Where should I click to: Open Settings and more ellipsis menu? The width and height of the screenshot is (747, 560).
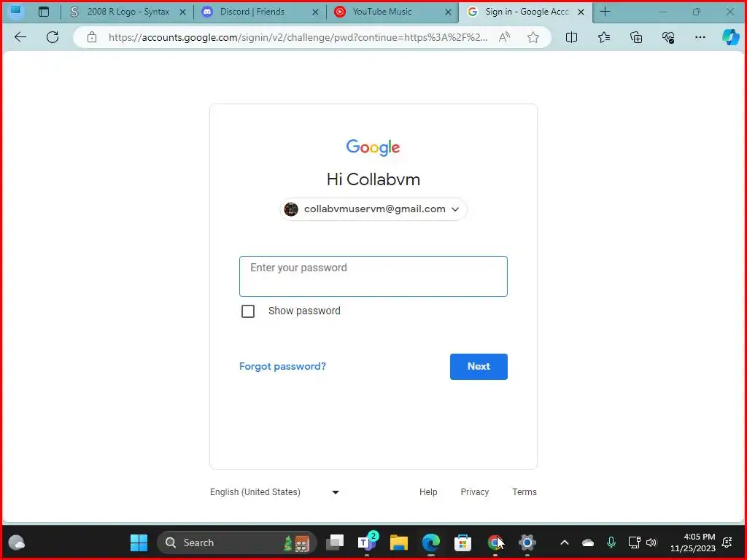pos(700,37)
